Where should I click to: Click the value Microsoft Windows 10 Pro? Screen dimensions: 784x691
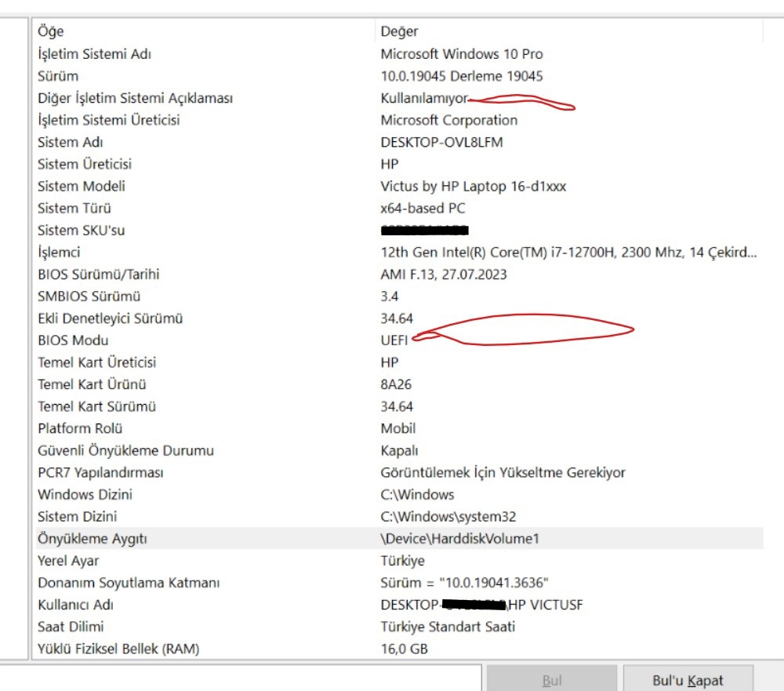462,53
